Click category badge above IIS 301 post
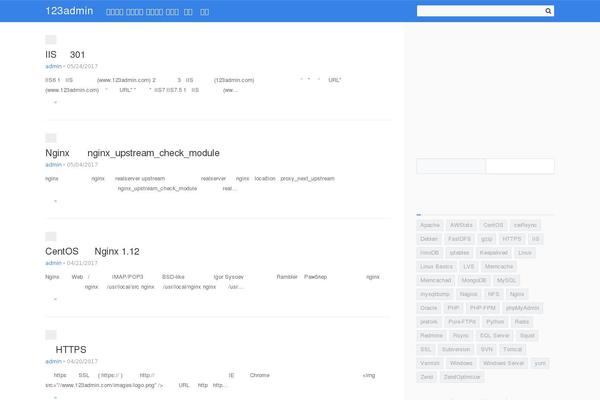 [51, 40]
